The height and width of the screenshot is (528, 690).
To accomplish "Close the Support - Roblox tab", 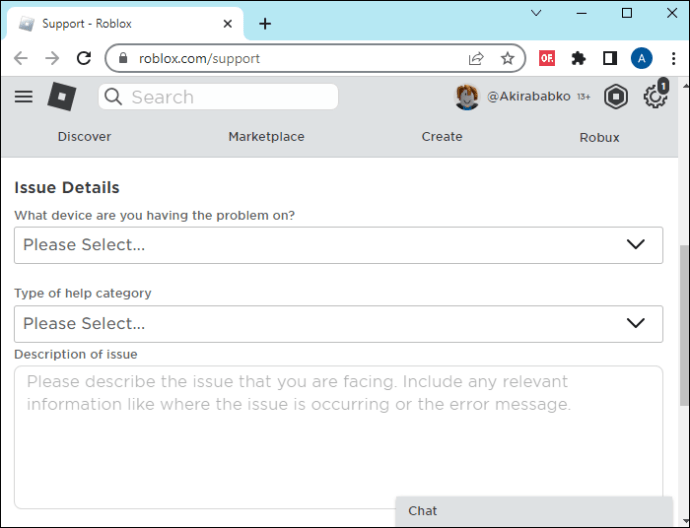I will [228, 24].
